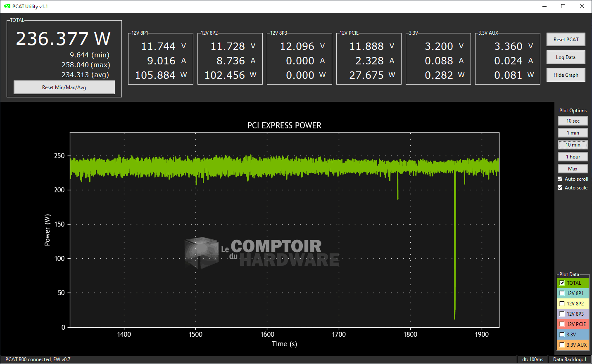
Task: Click Reset Min/Max/Avg button
Action: (64, 87)
